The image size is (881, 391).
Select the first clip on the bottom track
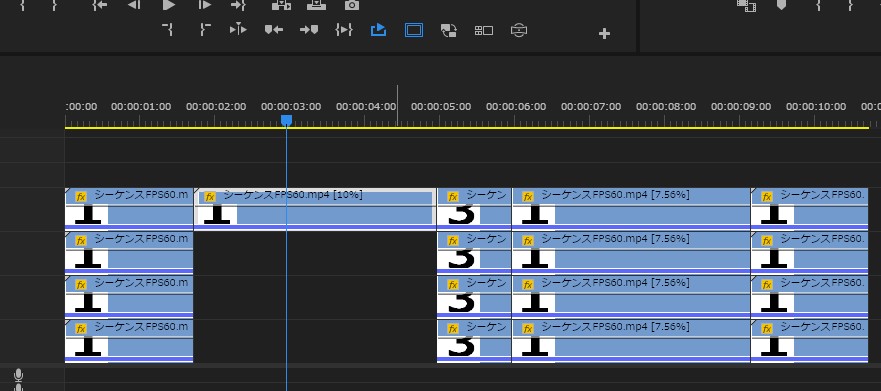[x=129, y=340]
